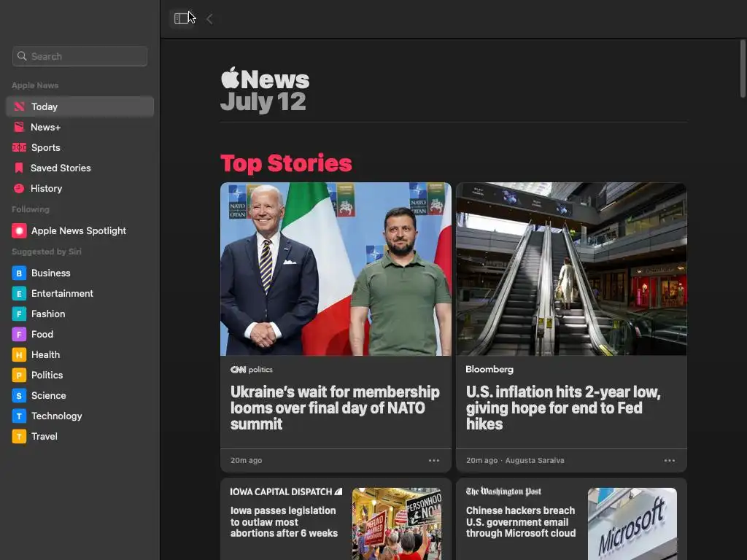Screen dimensions: 747x560
Task: Click the Science S icon
Action: pyautogui.click(x=19, y=396)
